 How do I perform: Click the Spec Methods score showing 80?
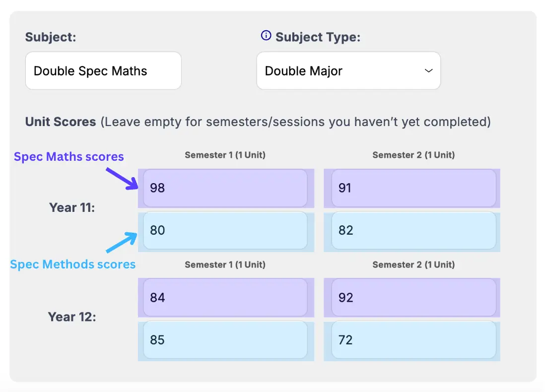tap(226, 231)
